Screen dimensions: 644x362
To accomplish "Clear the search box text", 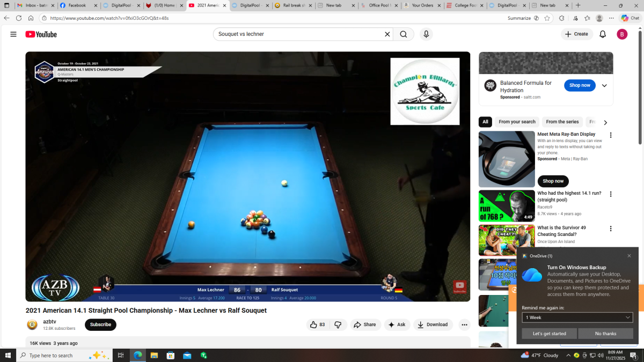I will pyautogui.click(x=387, y=34).
